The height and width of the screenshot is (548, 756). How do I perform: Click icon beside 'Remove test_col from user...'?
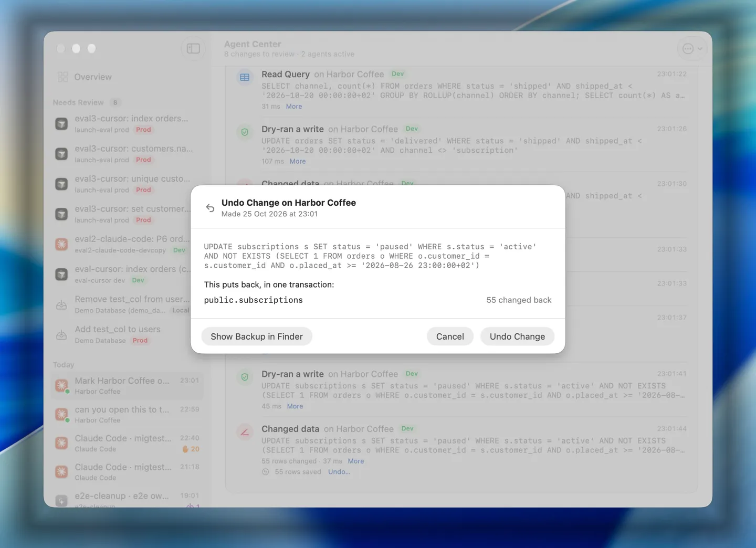(61, 304)
